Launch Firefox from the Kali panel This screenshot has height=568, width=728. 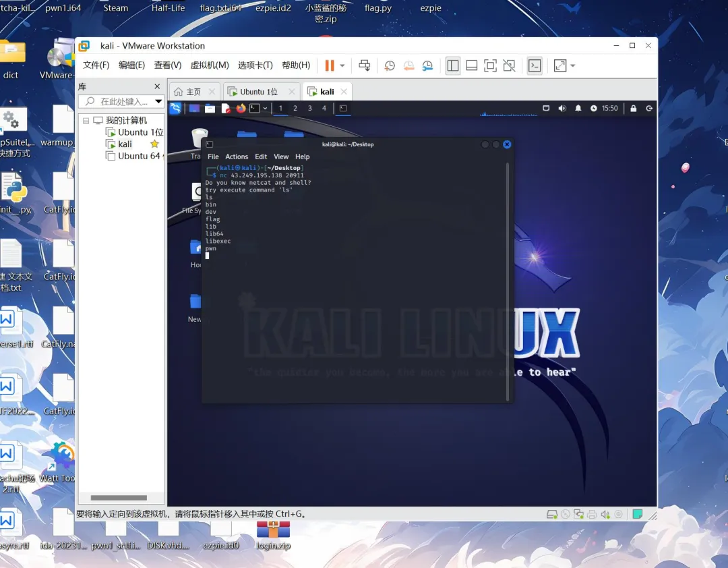pyautogui.click(x=241, y=109)
